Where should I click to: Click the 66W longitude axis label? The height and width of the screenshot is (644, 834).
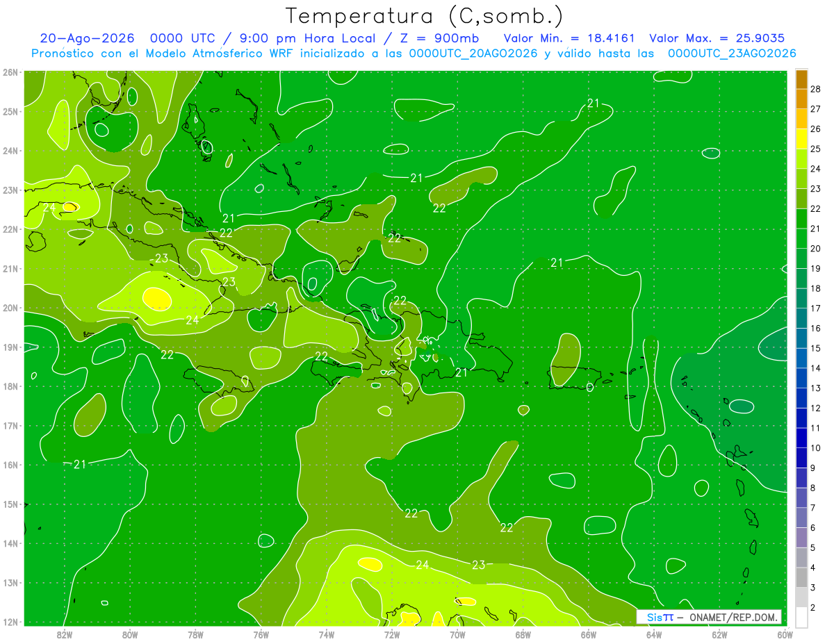pyautogui.click(x=589, y=634)
